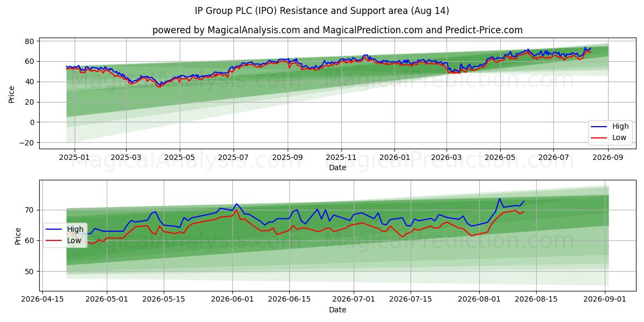Click the '2026-05' x-axis label in the top chart
The image size is (644, 322).
click(500, 157)
